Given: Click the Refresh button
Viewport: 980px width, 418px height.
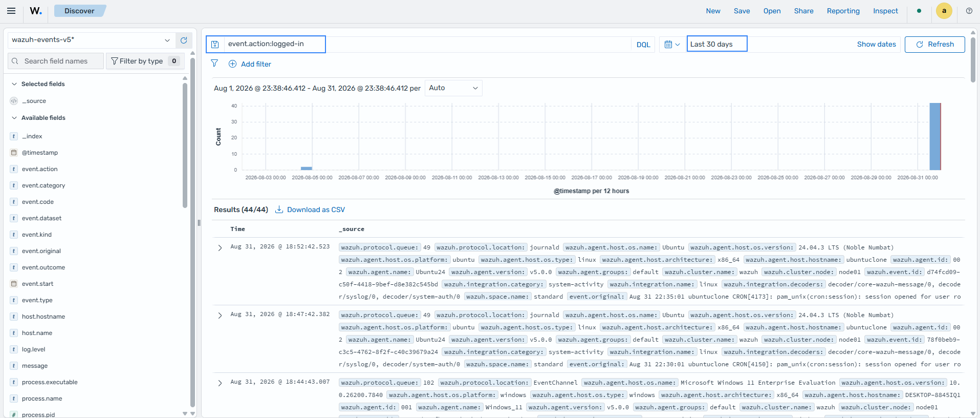Looking at the screenshot, I should pyautogui.click(x=934, y=45).
